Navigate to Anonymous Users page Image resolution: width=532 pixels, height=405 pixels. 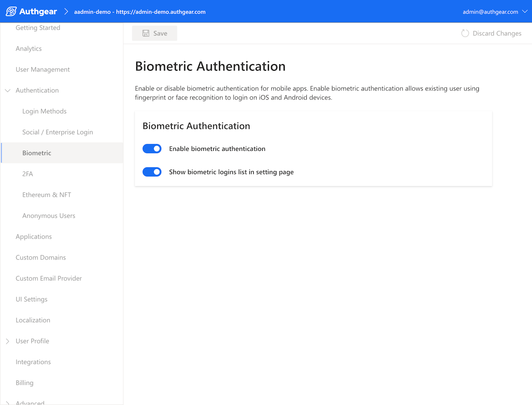pos(48,216)
